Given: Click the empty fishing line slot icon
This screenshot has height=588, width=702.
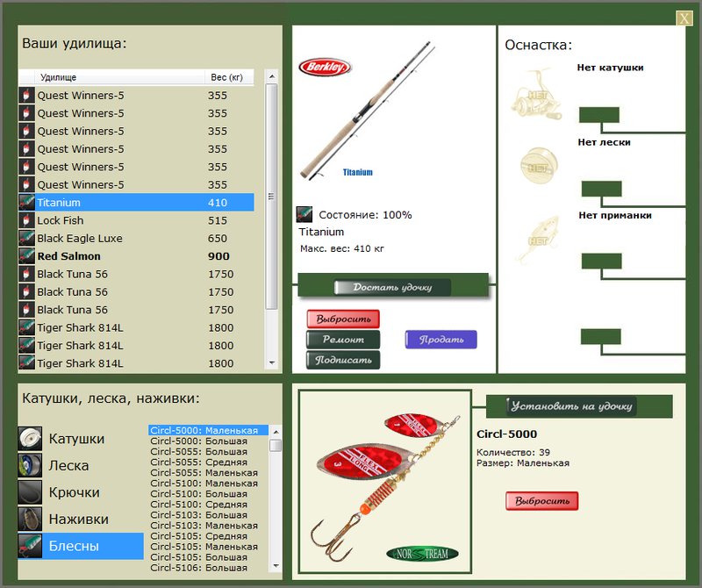Looking at the screenshot, I should [x=540, y=165].
